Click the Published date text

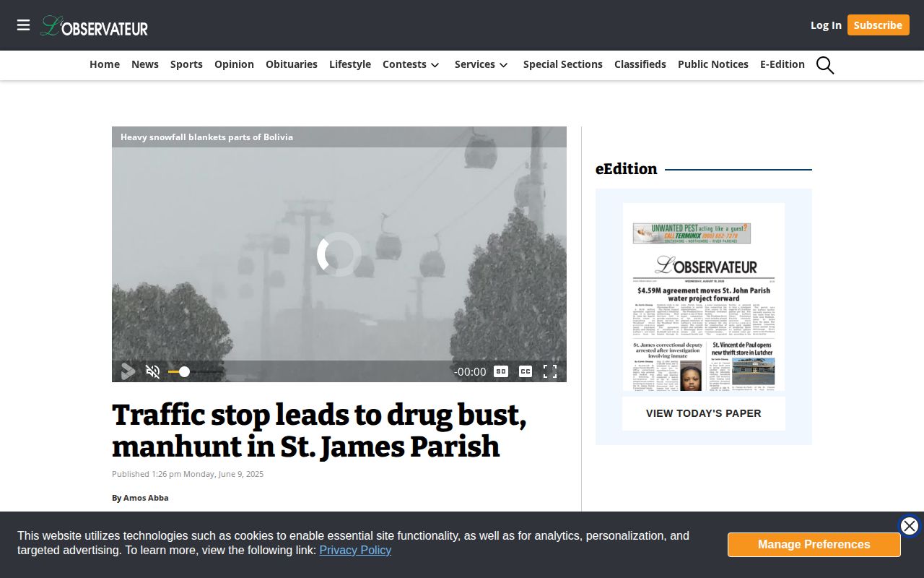188,474
